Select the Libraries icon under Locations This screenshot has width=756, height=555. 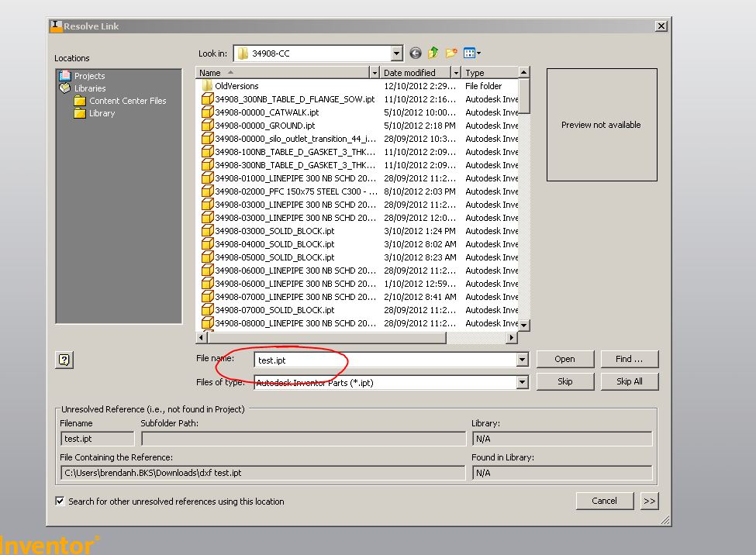click(x=67, y=88)
